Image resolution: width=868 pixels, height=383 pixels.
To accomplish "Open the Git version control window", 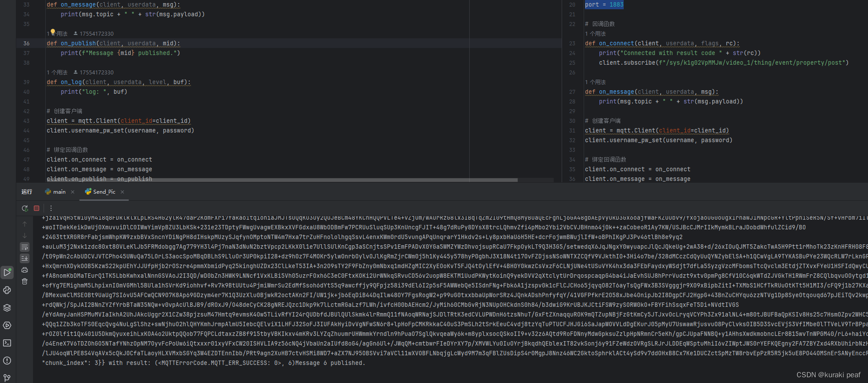I will 7,378.
